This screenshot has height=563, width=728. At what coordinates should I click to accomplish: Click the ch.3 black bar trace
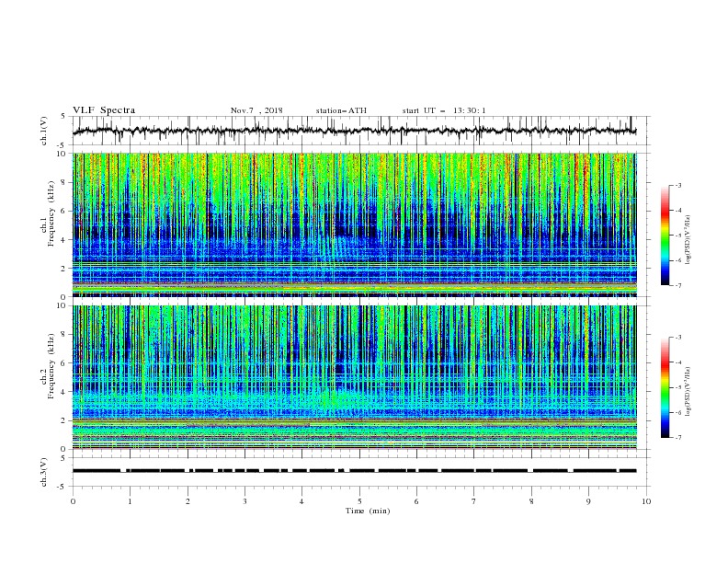[355, 471]
